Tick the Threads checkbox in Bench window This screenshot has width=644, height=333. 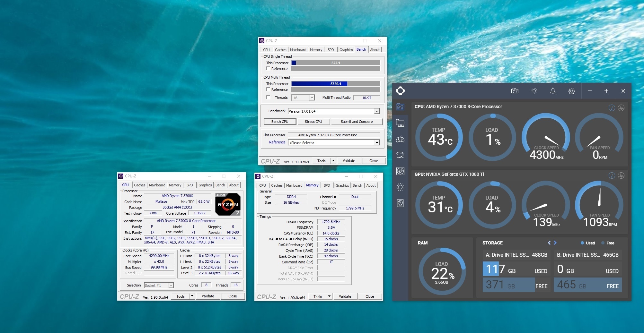pyautogui.click(x=268, y=98)
